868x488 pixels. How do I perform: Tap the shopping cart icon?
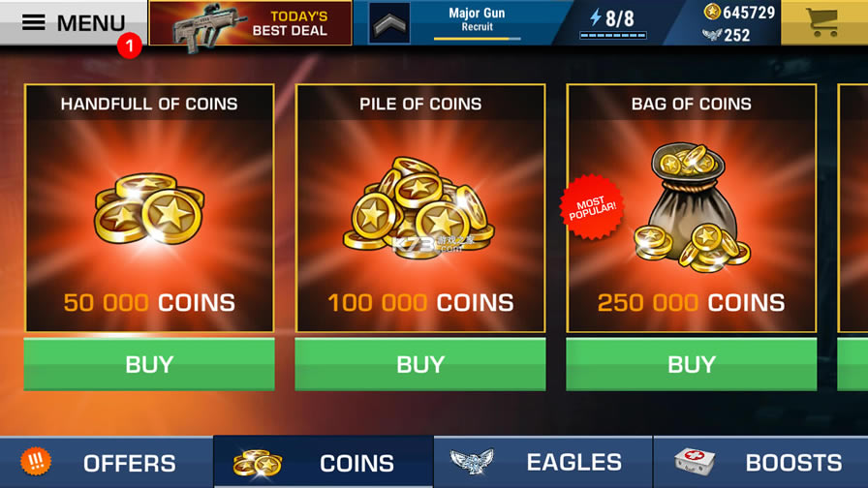823,22
